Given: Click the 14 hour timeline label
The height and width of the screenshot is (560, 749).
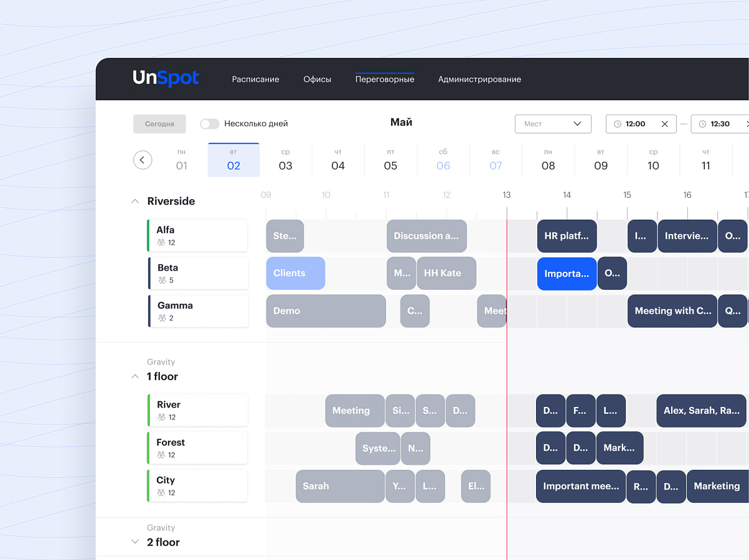Looking at the screenshot, I should 567,195.
